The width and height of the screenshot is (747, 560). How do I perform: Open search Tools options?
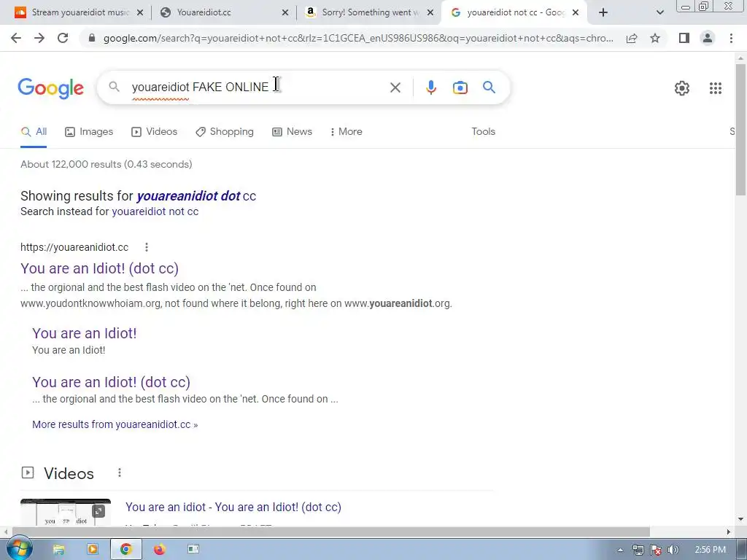click(x=483, y=132)
